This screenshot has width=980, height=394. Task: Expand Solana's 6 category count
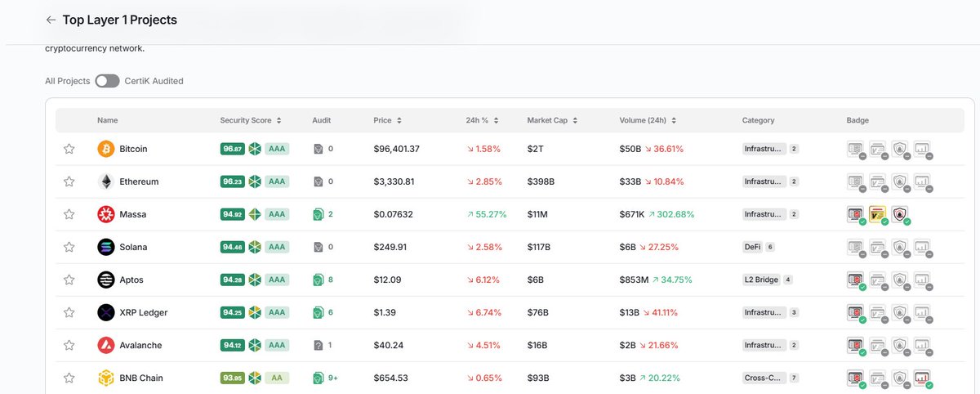[x=770, y=247]
